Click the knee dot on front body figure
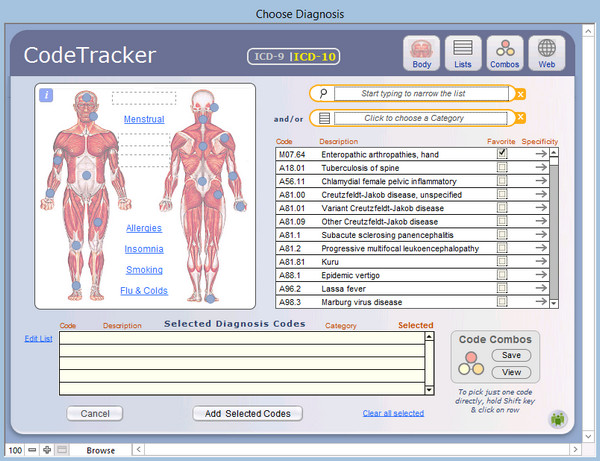The image size is (600, 461). (76, 246)
